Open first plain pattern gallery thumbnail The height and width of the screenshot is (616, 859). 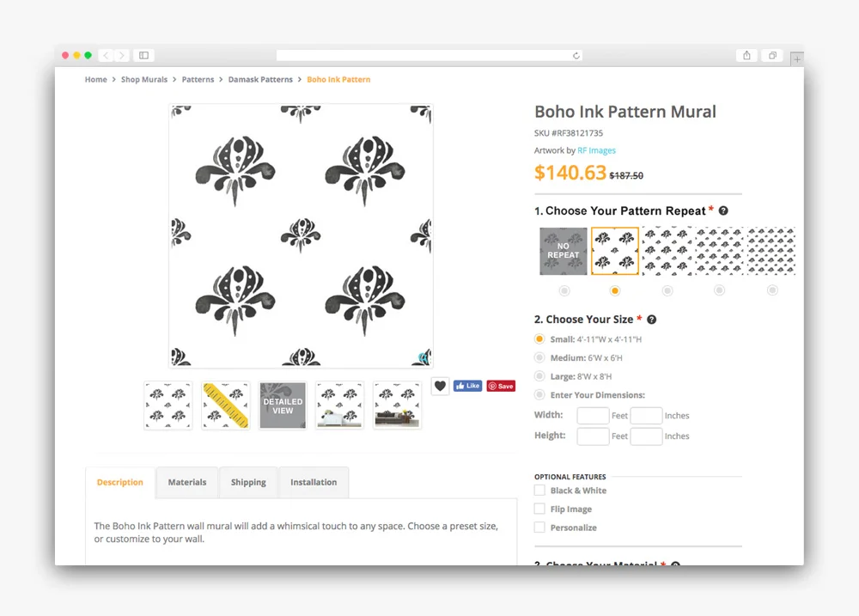168,405
